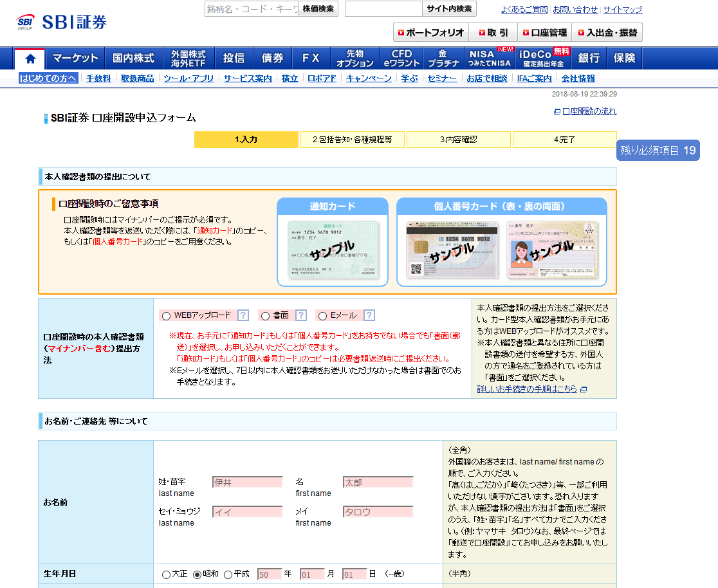Open 債券 menu tab
The height and width of the screenshot is (588, 718).
(272, 58)
